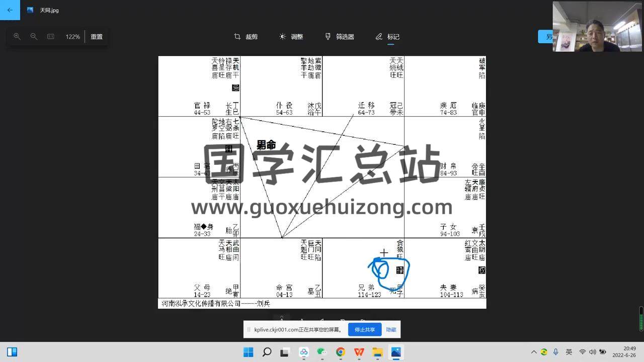Open WeChat from the taskbar
This screenshot has width=644, height=362.
point(322,352)
